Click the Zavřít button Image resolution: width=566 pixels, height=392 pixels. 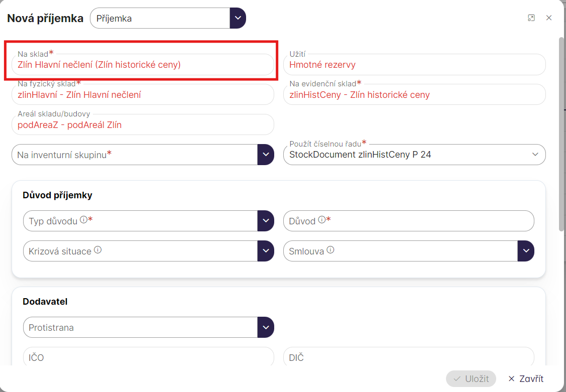526,378
